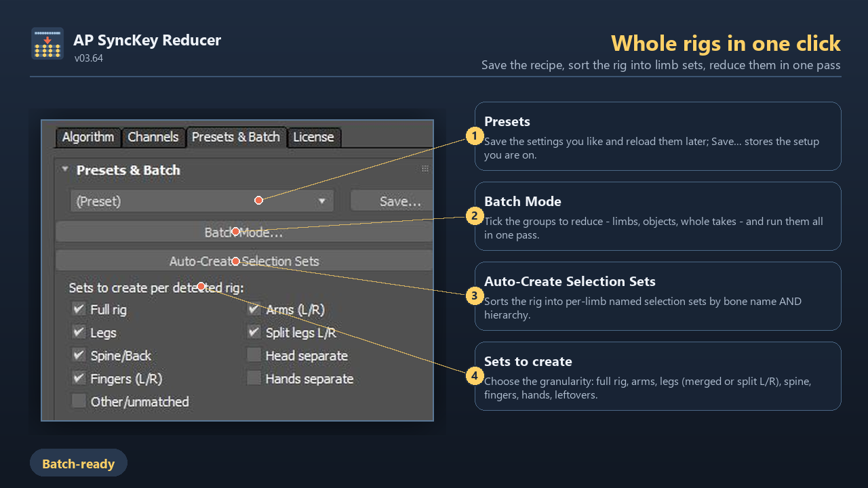This screenshot has height=488, width=868.
Task: Run Auto-Create Selection Sets
Action: click(244, 261)
